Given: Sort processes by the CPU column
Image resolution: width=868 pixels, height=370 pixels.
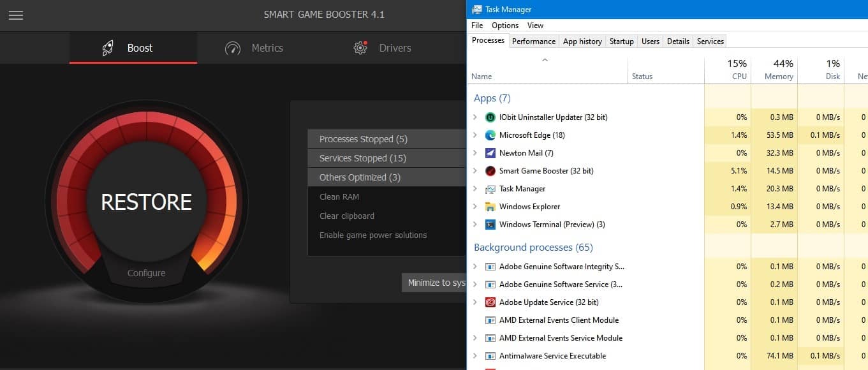Looking at the screenshot, I should point(728,70).
